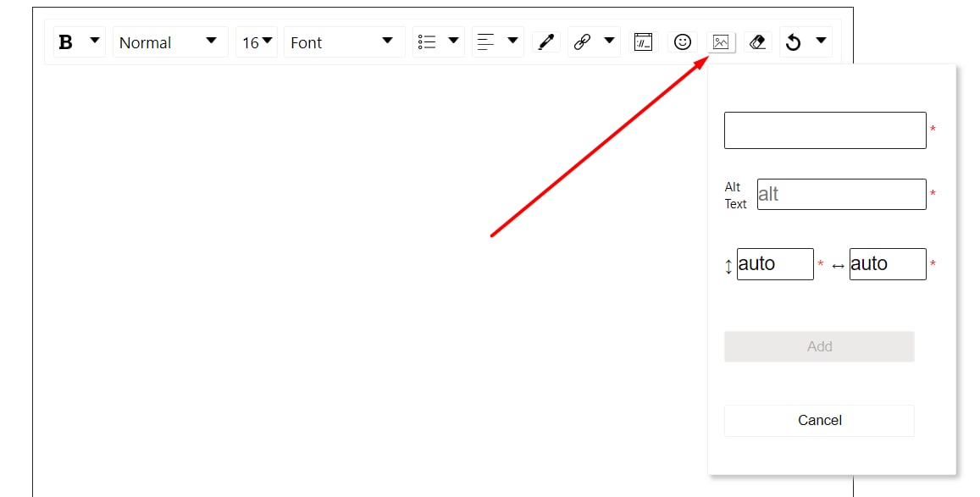Open the font size 16 dropdown
Image resolution: width=980 pixels, height=497 pixels.
(257, 41)
